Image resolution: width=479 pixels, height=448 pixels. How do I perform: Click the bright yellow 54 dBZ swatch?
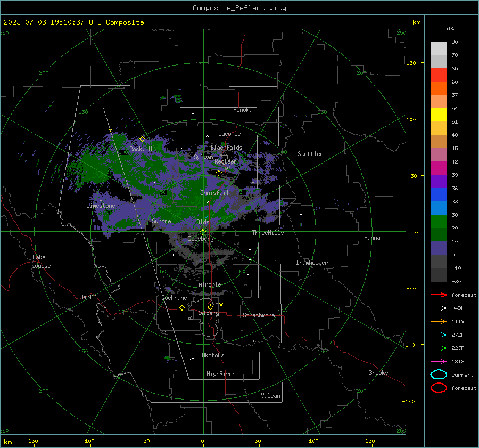[x=439, y=115]
